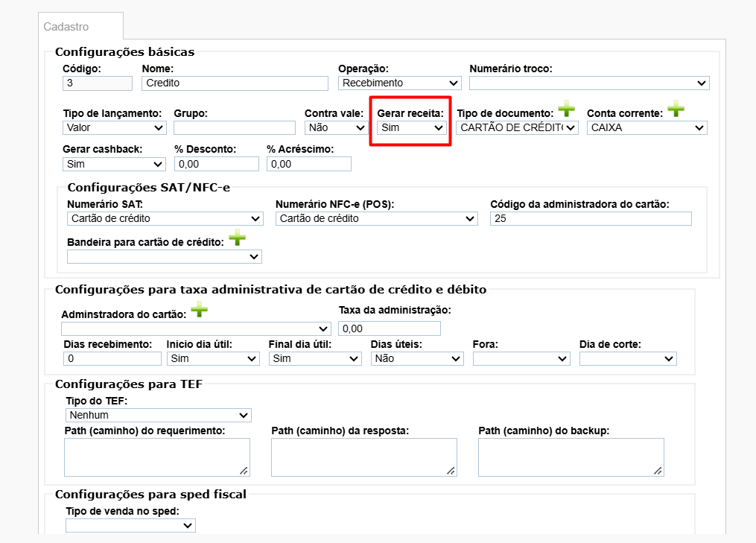Open Tipo de lançamento dropdown
The image size is (756, 543).
click(x=114, y=128)
